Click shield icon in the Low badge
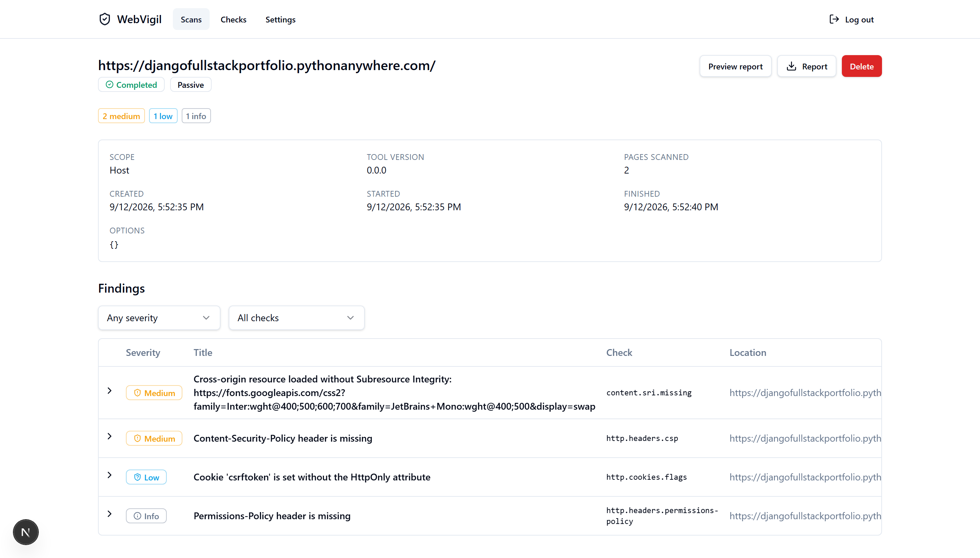980x558 pixels. pos(137,477)
